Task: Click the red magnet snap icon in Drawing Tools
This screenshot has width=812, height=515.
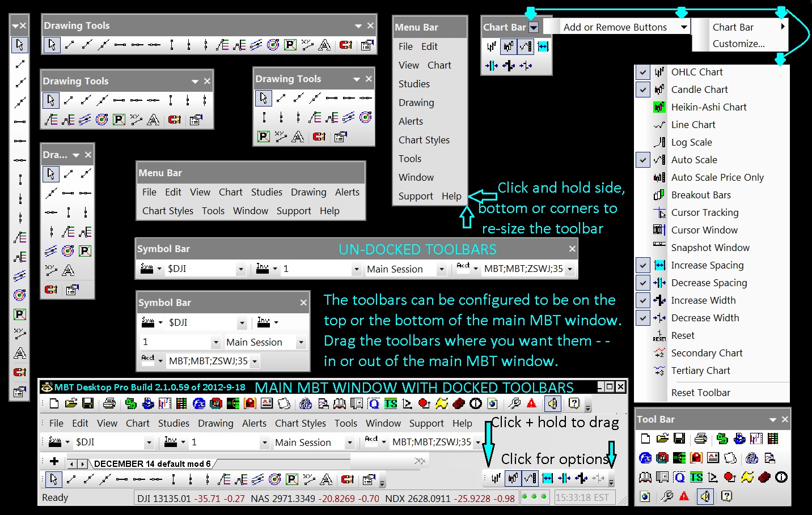Action: click(x=346, y=45)
